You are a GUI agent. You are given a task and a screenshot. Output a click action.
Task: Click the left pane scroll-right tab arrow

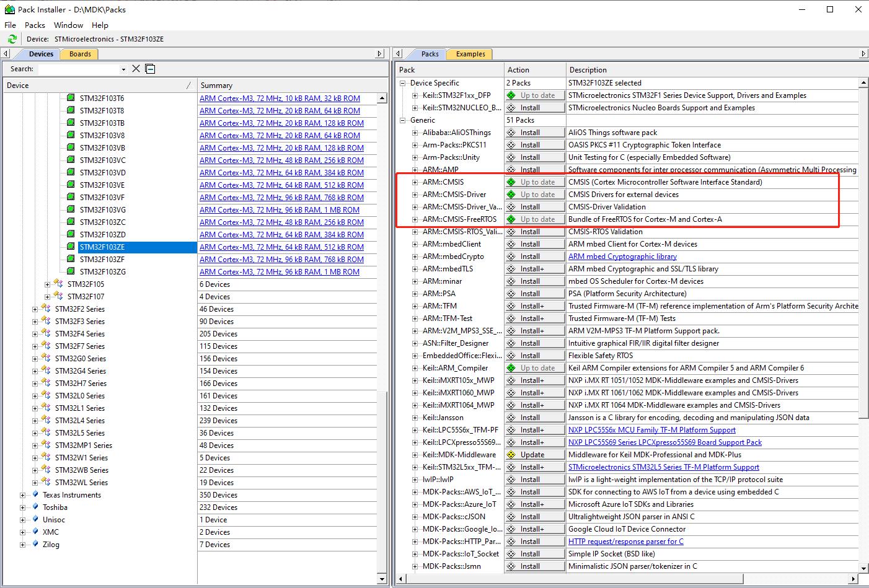pos(380,54)
